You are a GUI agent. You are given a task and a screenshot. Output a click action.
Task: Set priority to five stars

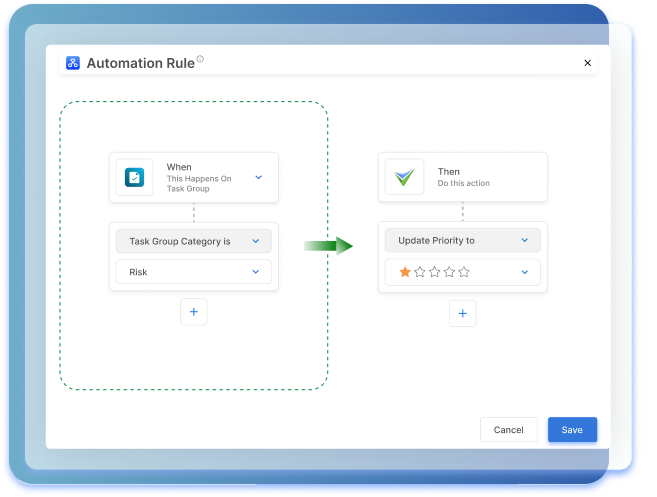point(463,272)
